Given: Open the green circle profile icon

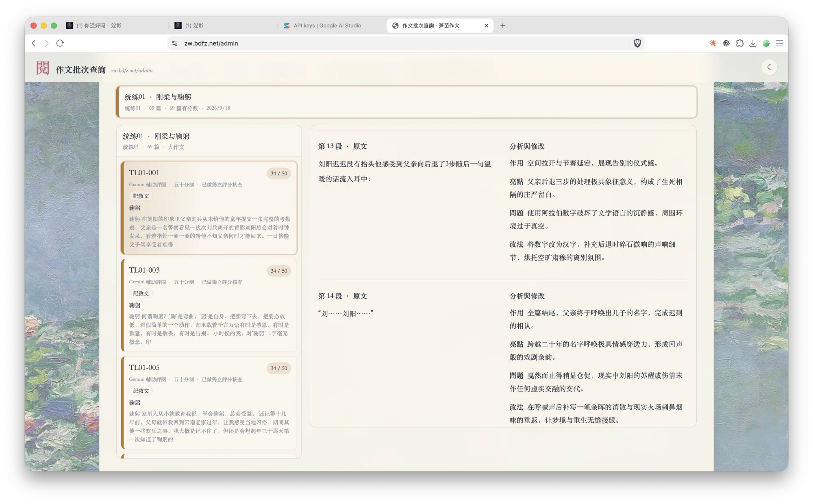Looking at the screenshot, I should (766, 43).
